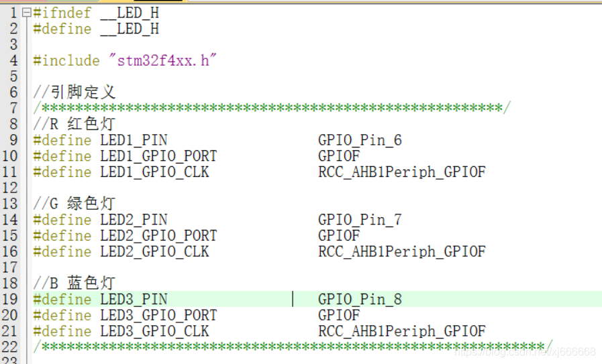Click the #define __LED_H directive
The height and width of the screenshot is (364, 602).
(96, 29)
